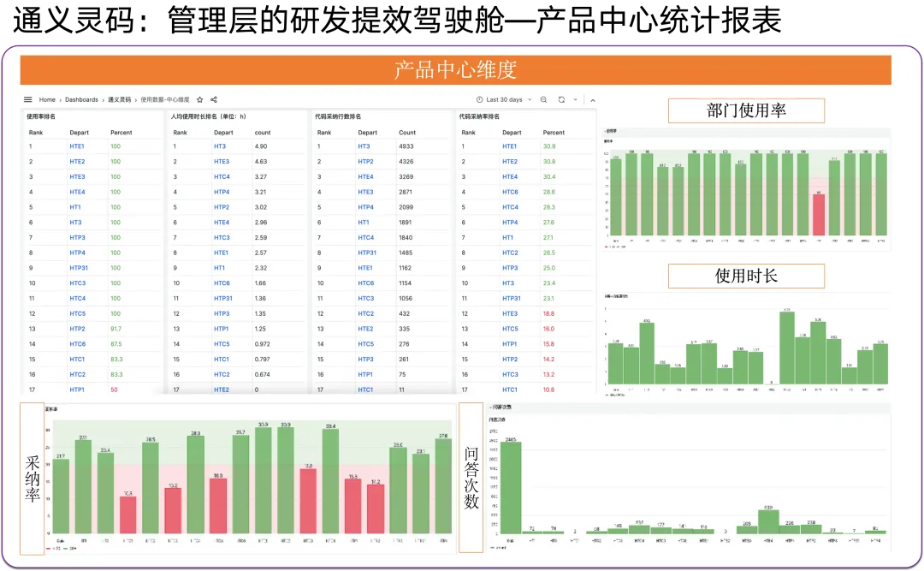Open the Grafana hamburger navigation menu
This screenshot has width=924, height=571.
click(x=27, y=99)
